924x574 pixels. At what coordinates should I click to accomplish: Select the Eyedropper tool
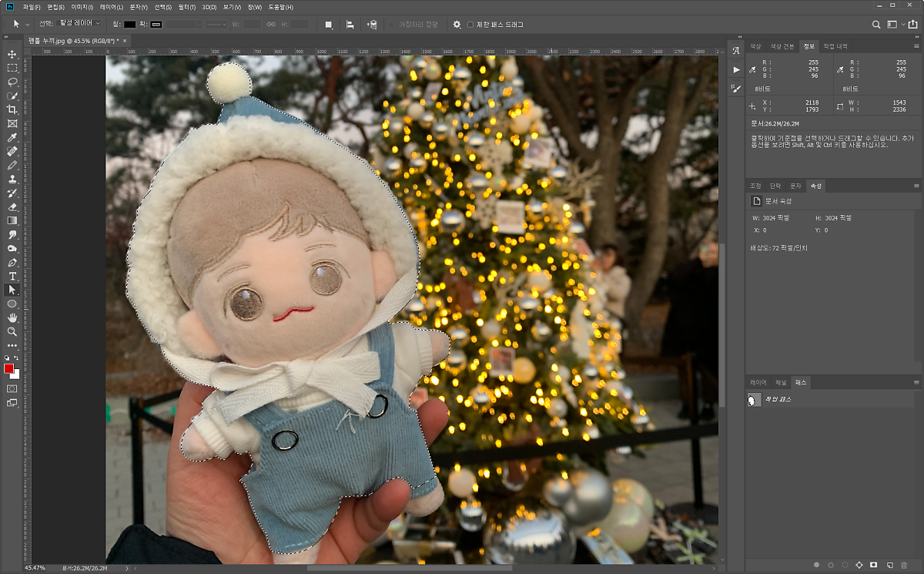click(x=12, y=137)
